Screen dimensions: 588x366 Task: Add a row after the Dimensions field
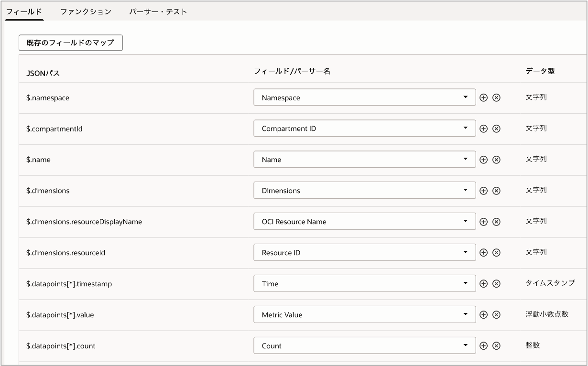pyautogui.click(x=483, y=191)
